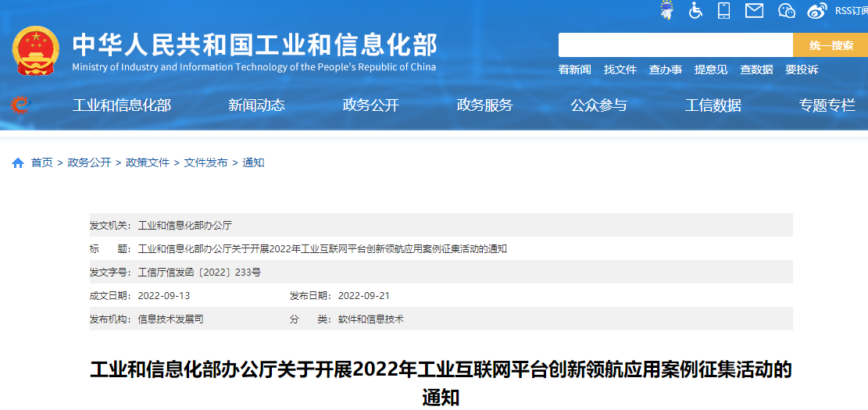This screenshot has width=868, height=410.
Task: Click the 要投诉 quick link
Action: (x=802, y=70)
